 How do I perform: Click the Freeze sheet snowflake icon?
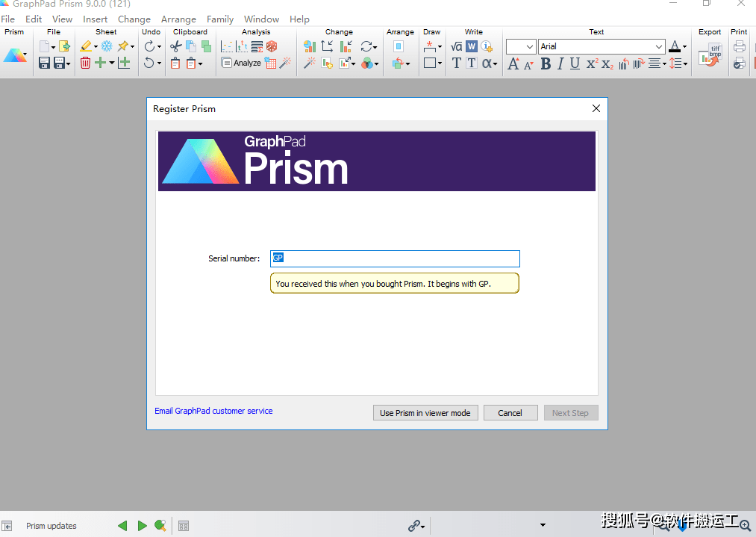[107, 46]
